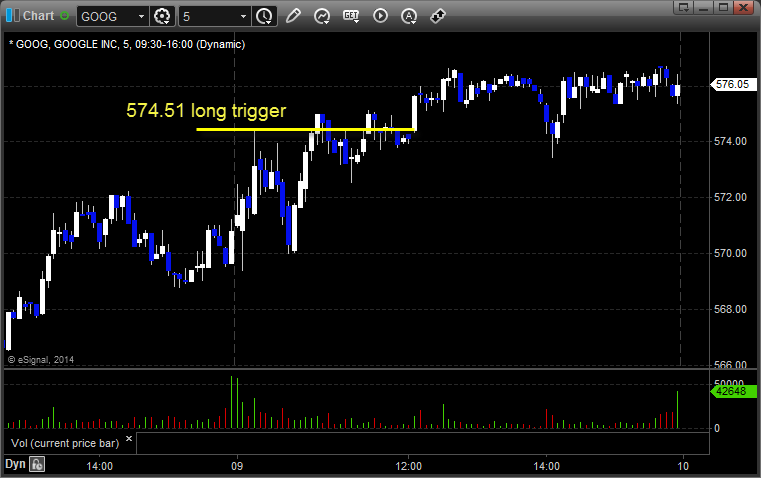This screenshot has height=478, width=761.
Task: Open the gear symbol settings menu
Action: click(162, 16)
